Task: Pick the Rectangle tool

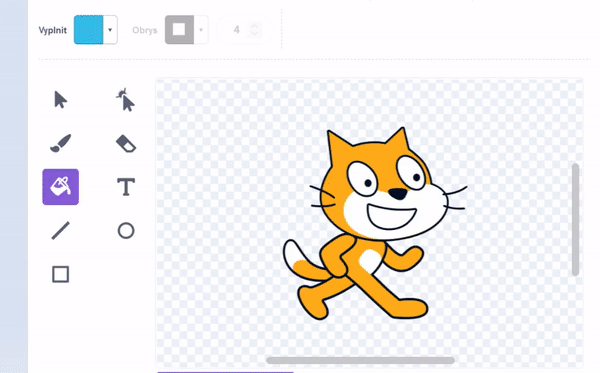Action: pos(60,274)
